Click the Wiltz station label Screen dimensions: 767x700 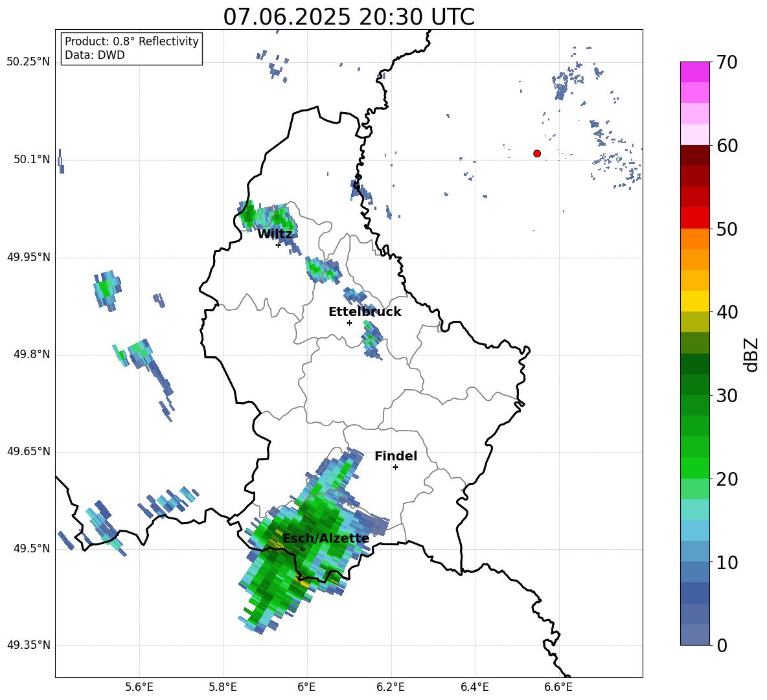click(275, 234)
